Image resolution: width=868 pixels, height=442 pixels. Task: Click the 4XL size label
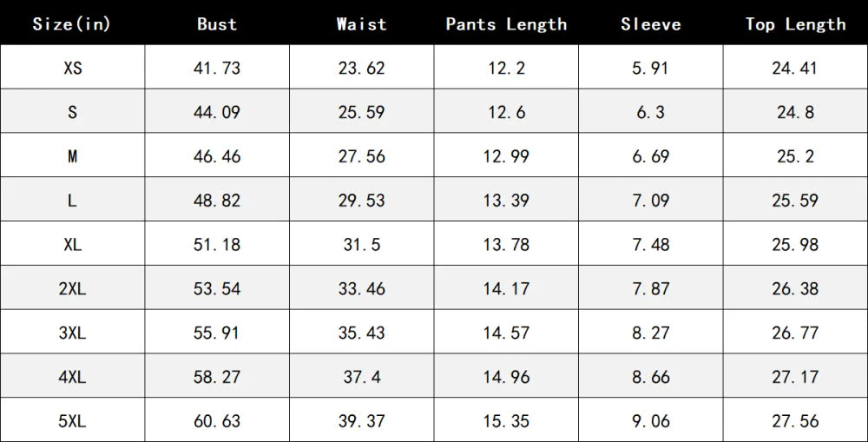coord(73,377)
